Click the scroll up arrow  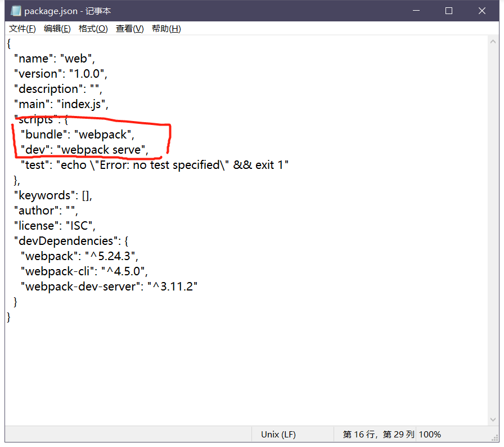(493, 42)
